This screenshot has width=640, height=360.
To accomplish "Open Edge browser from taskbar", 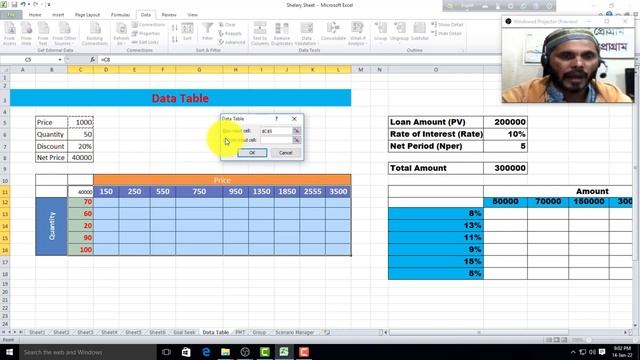I will (206, 352).
